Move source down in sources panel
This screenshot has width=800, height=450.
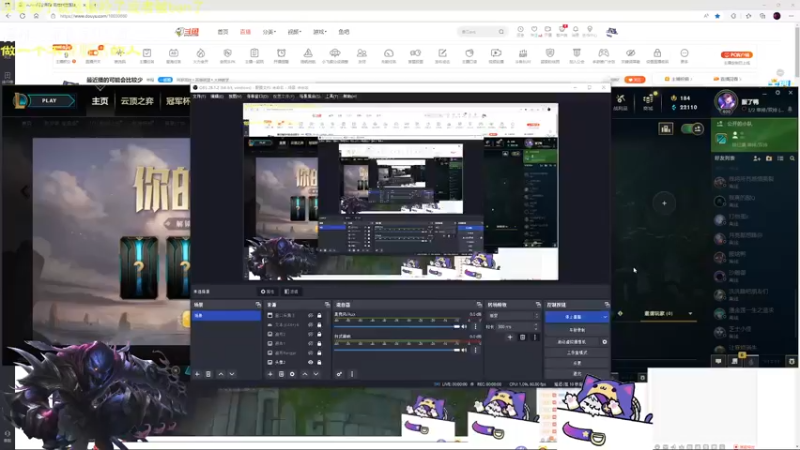(316, 374)
